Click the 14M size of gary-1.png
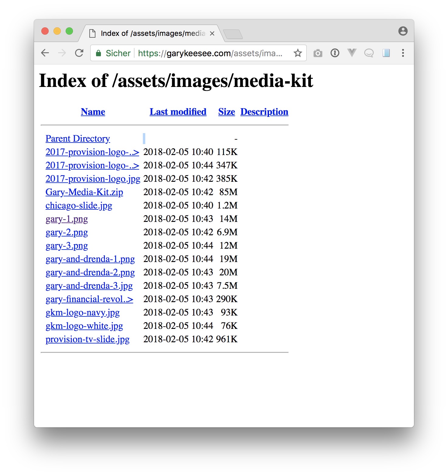The width and height of the screenshot is (448, 476). [229, 219]
